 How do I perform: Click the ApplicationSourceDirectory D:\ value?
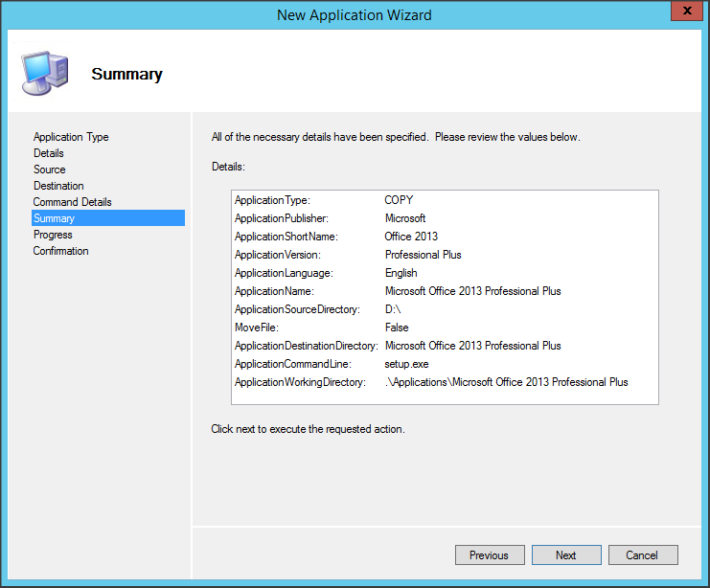pyautogui.click(x=394, y=309)
